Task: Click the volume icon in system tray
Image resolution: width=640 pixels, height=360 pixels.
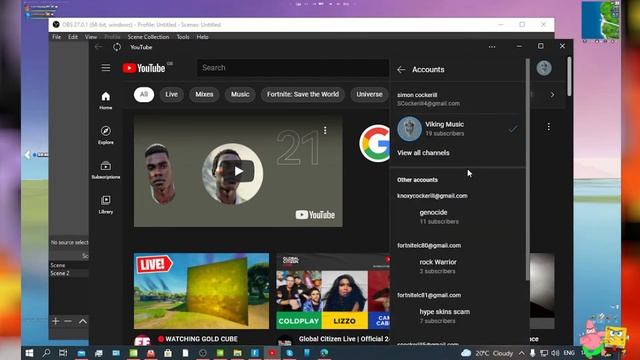Action: coord(555,353)
